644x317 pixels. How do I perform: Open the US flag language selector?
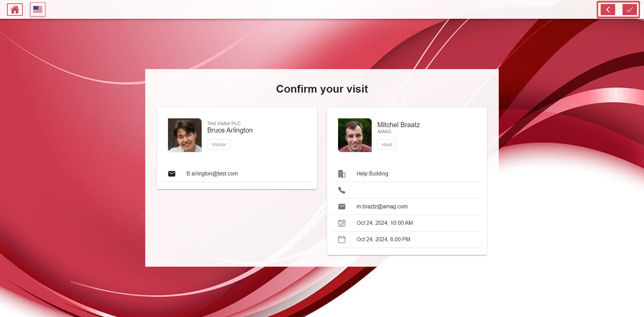coord(38,9)
